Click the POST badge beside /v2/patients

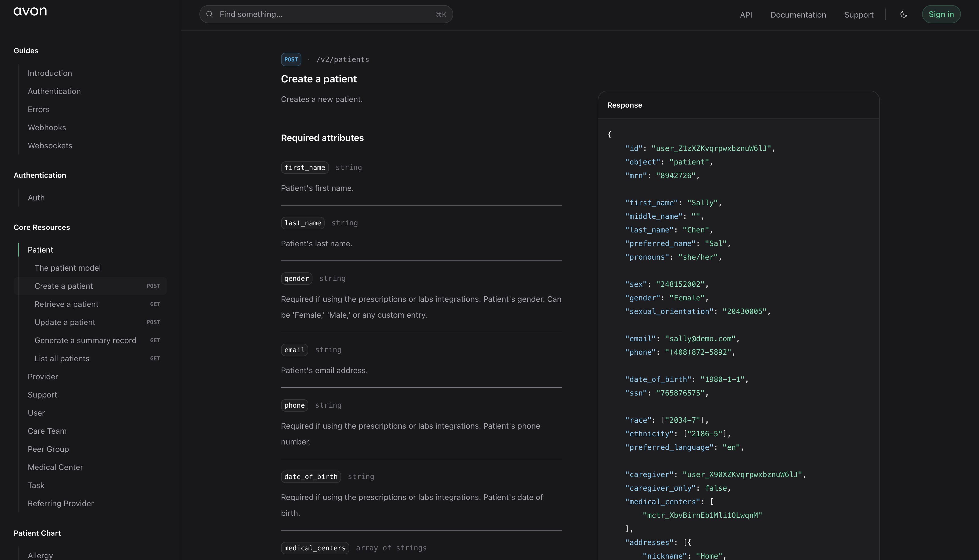click(x=291, y=59)
